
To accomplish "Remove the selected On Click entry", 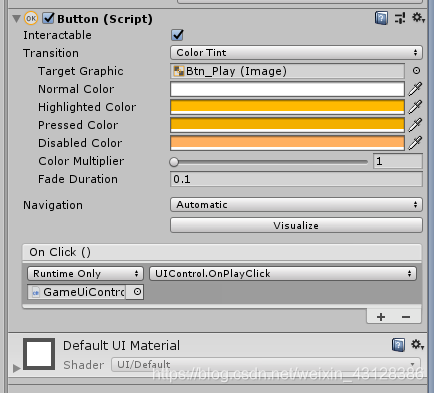I will tap(406, 317).
